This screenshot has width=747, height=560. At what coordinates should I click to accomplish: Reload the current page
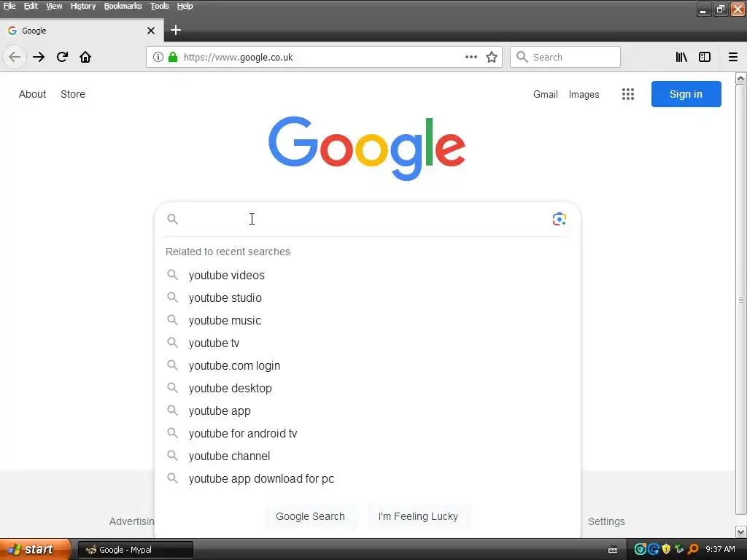(x=63, y=57)
